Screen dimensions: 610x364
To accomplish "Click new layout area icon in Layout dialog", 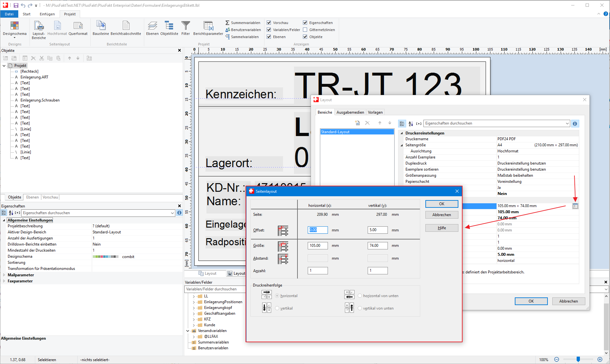I will 358,123.
